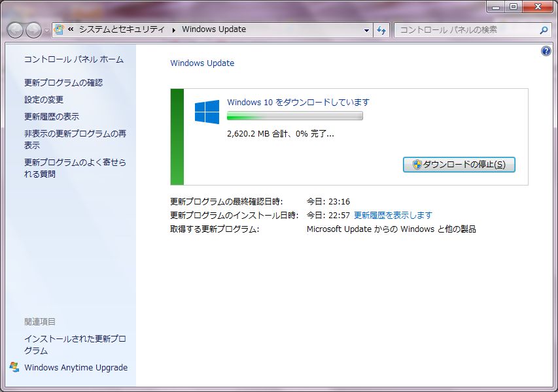
Task: Click the Windows 10 download progress bar
Action: 295,116
